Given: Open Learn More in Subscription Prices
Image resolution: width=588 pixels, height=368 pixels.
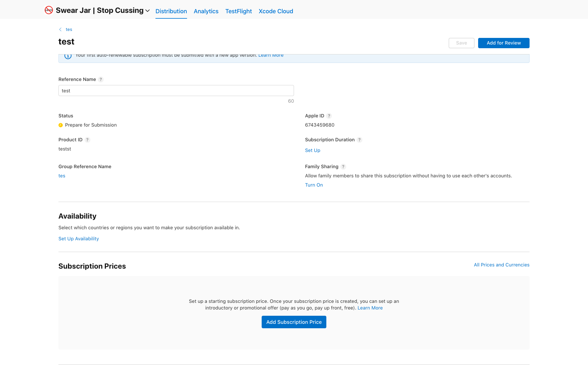Looking at the screenshot, I should coord(370,308).
